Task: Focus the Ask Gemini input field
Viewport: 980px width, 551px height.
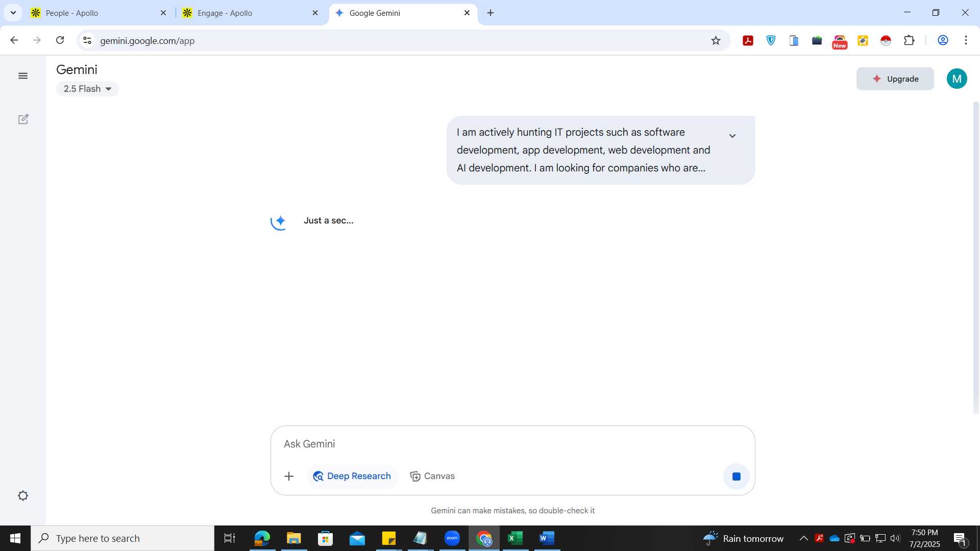Action: (x=512, y=444)
